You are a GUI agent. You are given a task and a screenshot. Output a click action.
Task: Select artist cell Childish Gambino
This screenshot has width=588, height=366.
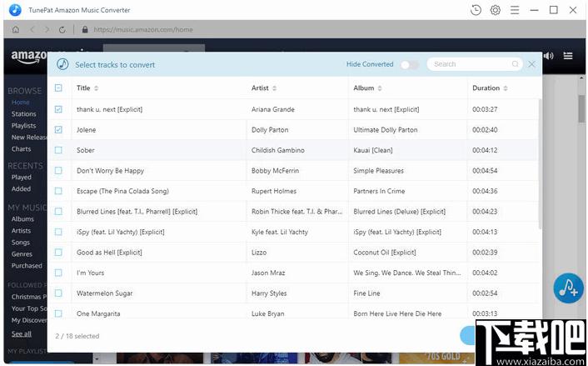tap(278, 150)
